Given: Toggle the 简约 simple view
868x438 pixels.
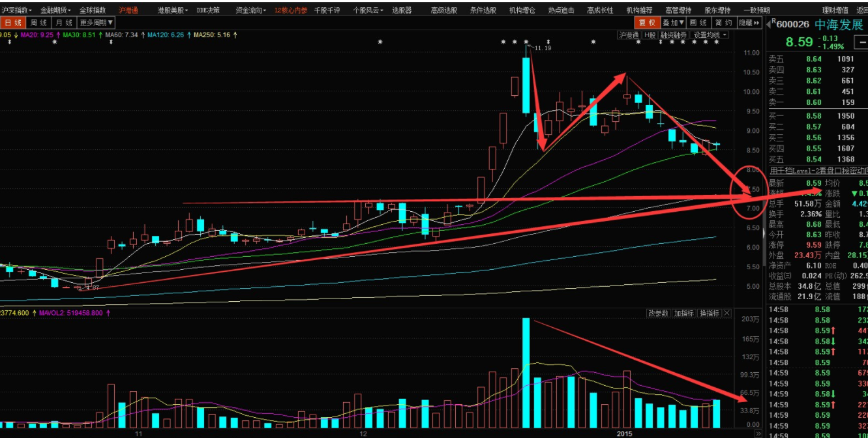Looking at the screenshot, I should point(723,23).
